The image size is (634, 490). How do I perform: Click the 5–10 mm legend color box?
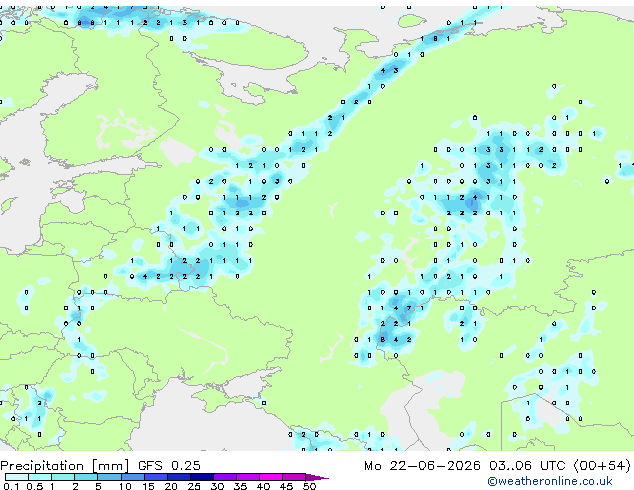pos(109,477)
